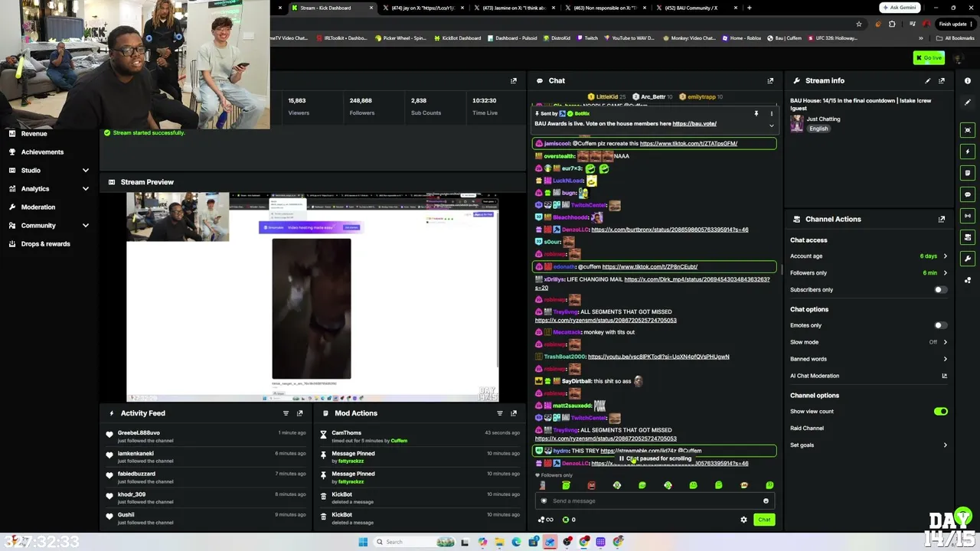Open AI Chat Moderation external link
This screenshot has height=551, width=980.
tap(944, 376)
